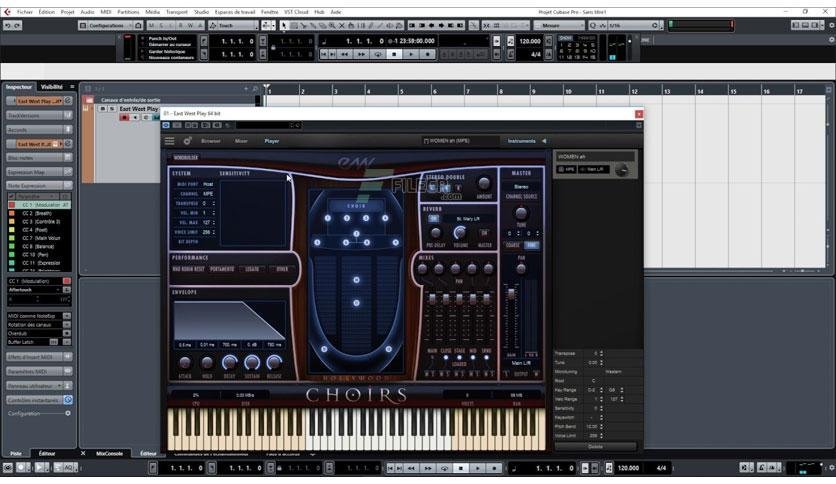The image size is (836, 484).
Task: Click the tempo value 120.000 field
Action: (x=529, y=42)
